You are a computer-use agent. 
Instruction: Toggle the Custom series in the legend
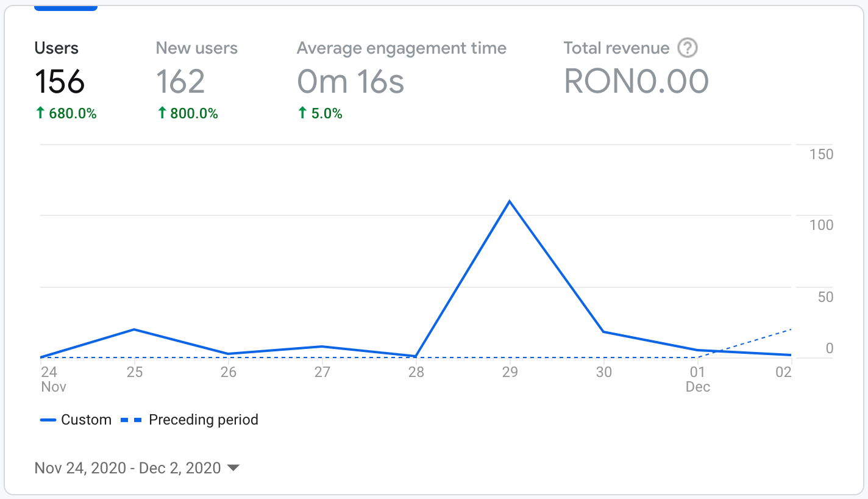tap(76, 420)
